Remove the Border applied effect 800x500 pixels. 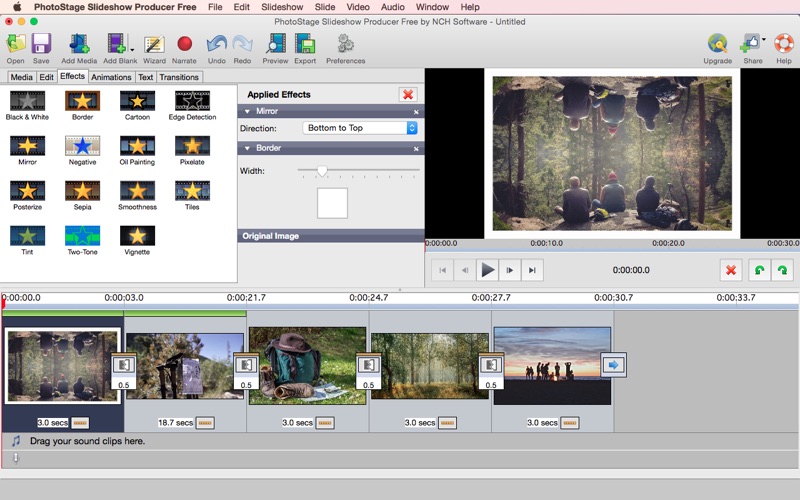click(416, 149)
